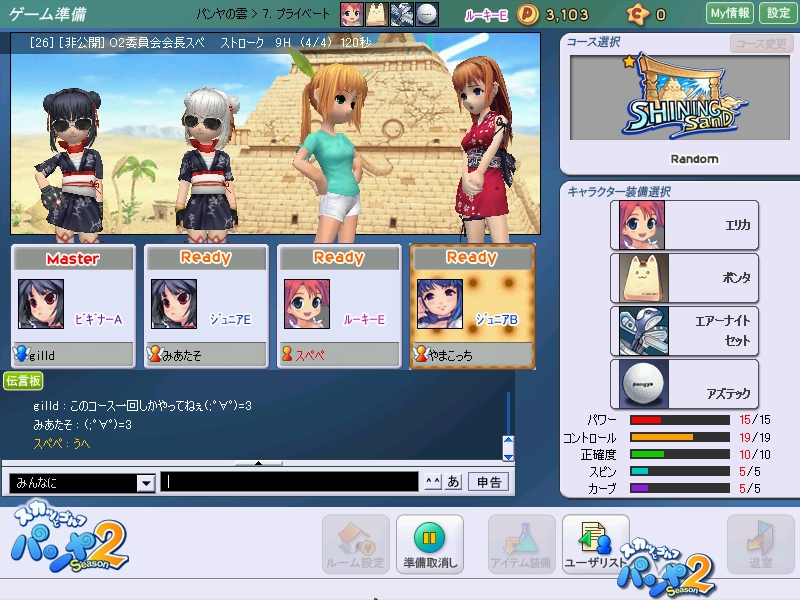The width and height of the screenshot is (800, 600).
Task: Click the top bar golf ball icon
Action: pyautogui.click(x=427, y=14)
